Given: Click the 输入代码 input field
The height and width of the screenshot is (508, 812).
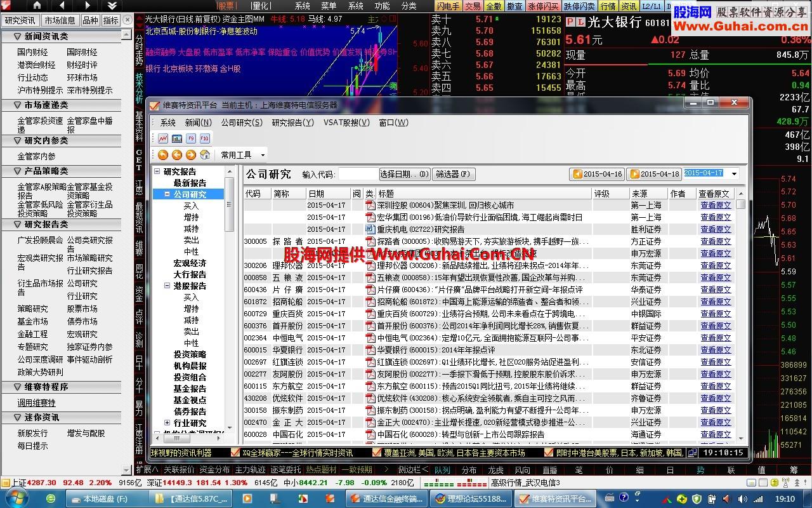Looking at the screenshot, I should pyautogui.click(x=358, y=174).
